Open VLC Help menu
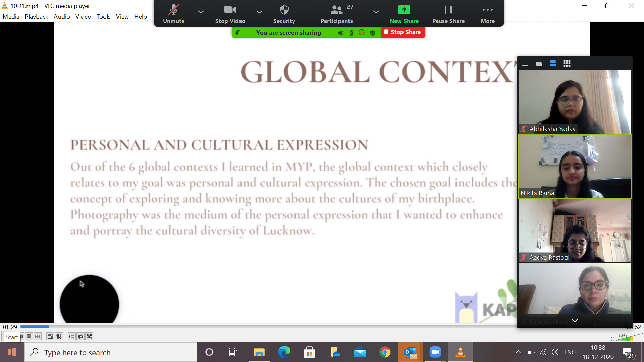The image size is (644, 362). point(141,17)
